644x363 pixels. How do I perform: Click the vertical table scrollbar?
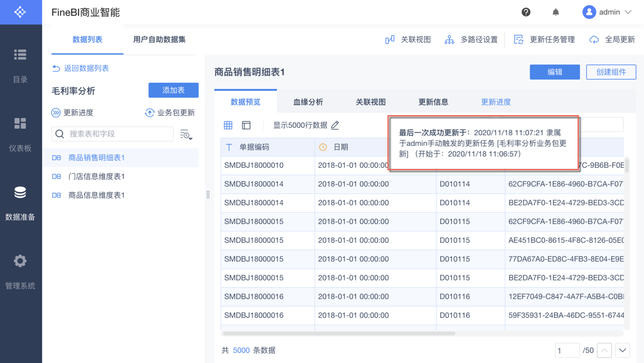pos(626,165)
